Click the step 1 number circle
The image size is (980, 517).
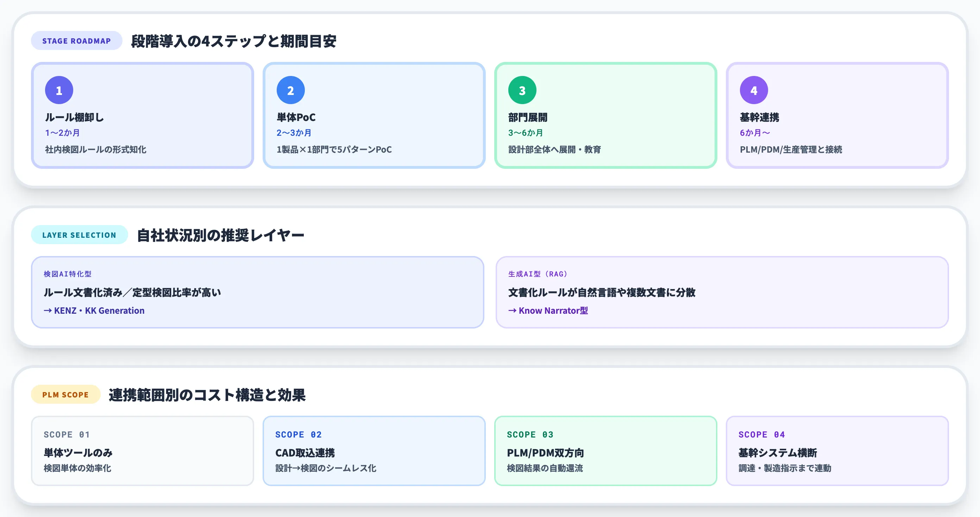(59, 90)
